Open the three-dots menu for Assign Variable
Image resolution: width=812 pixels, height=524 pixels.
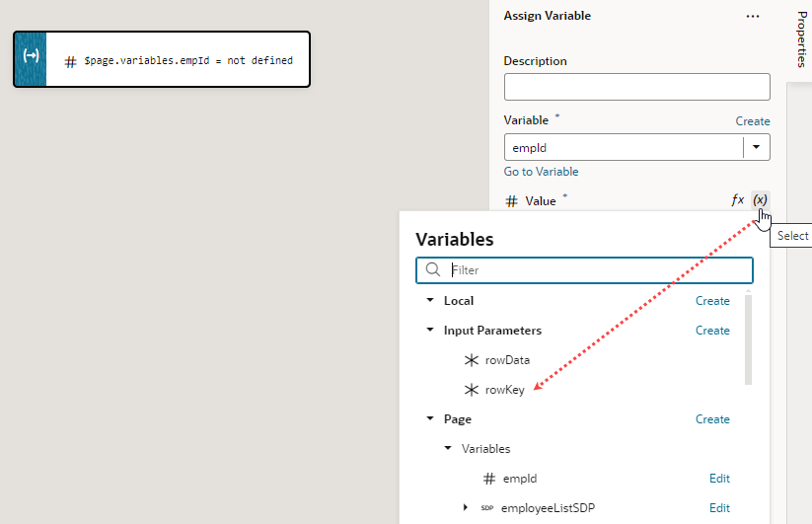click(x=753, y=16)
